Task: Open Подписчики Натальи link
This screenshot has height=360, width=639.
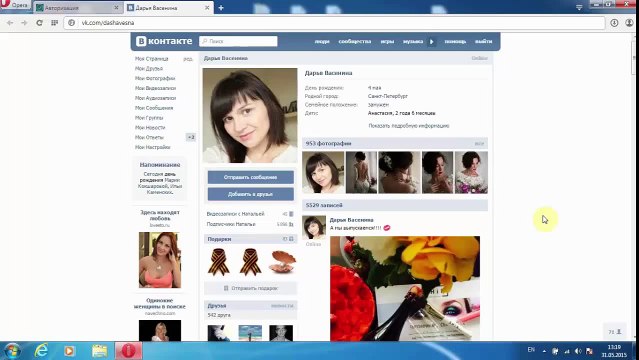Action: (231, 224)
